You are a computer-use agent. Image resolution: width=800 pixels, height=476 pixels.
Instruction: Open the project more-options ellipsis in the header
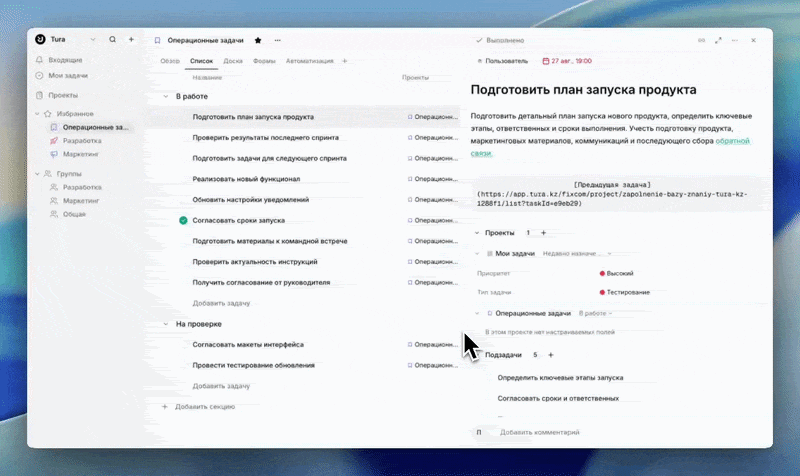[x=278, y=40]
